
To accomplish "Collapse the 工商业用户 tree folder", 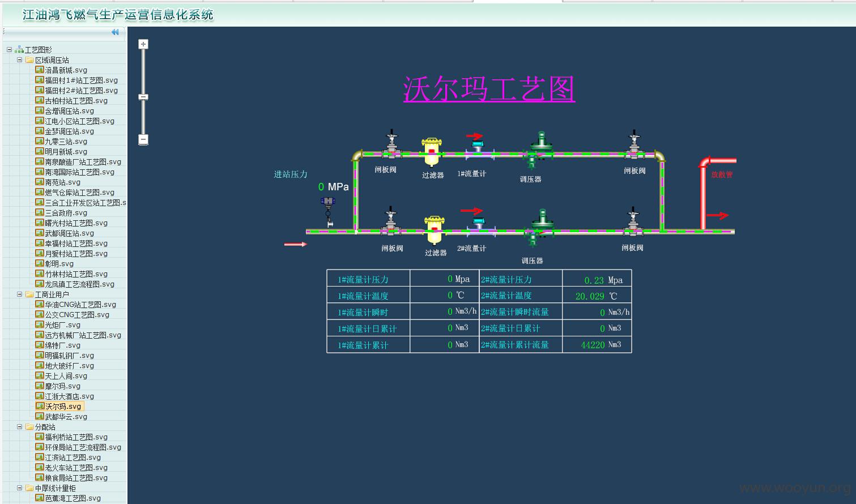I will pos(19,294).
